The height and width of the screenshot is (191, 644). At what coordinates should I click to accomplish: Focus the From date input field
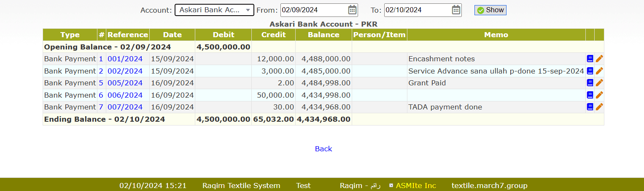pos(313,10)
